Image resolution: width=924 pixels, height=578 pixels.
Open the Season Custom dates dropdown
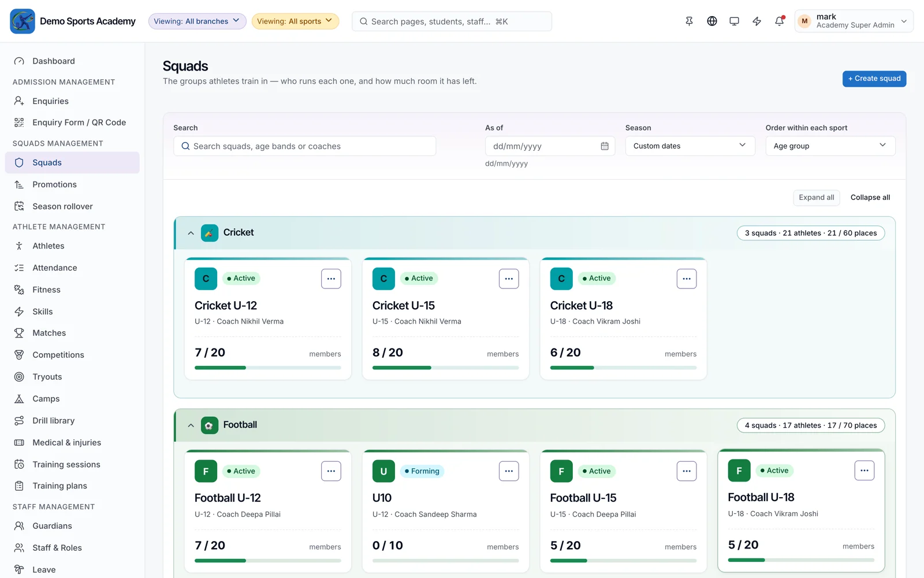(690, 146)
